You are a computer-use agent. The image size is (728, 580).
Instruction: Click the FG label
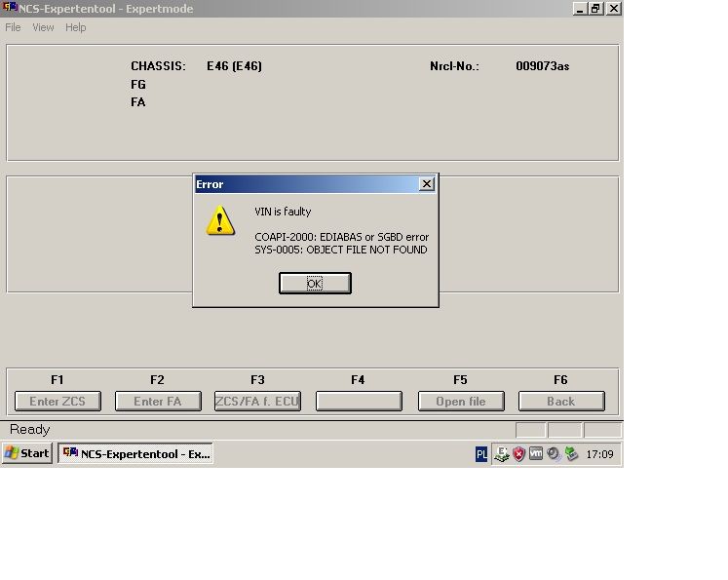(x=138, y=85)
